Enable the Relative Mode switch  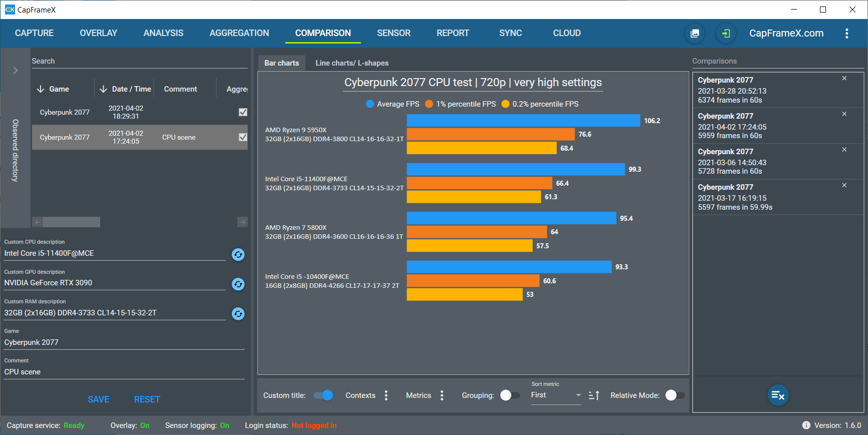tap(675, 395)
